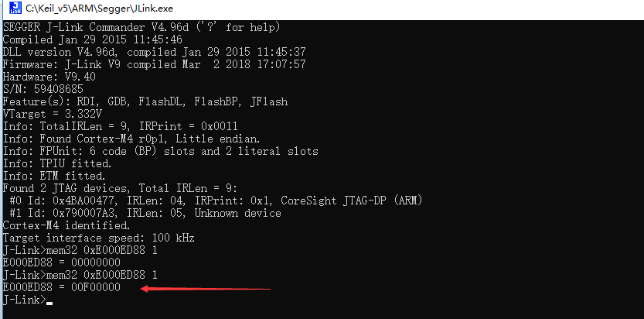Click the serial number S/N: 59408685

click(x=43, y=89)
